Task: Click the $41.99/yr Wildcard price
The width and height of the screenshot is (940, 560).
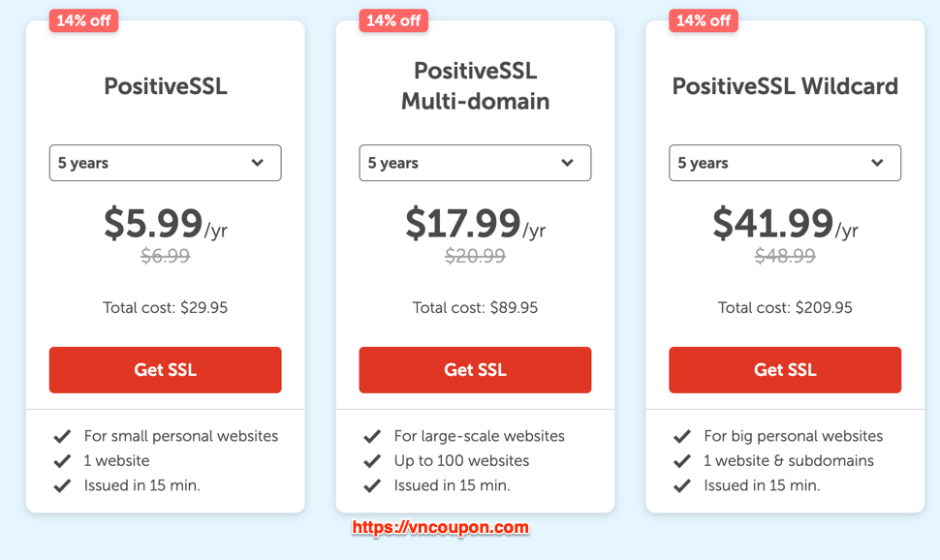Action: coord(785,223)
